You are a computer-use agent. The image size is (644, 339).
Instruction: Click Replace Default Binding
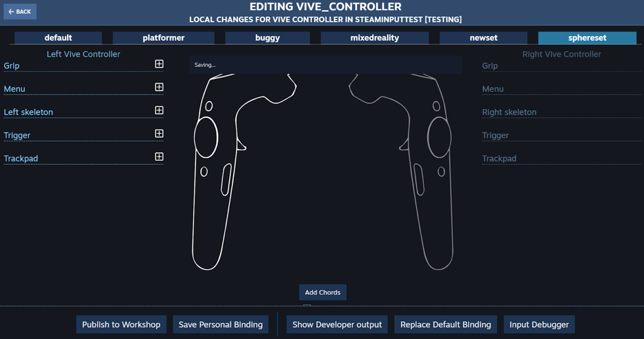click(446, 324)
